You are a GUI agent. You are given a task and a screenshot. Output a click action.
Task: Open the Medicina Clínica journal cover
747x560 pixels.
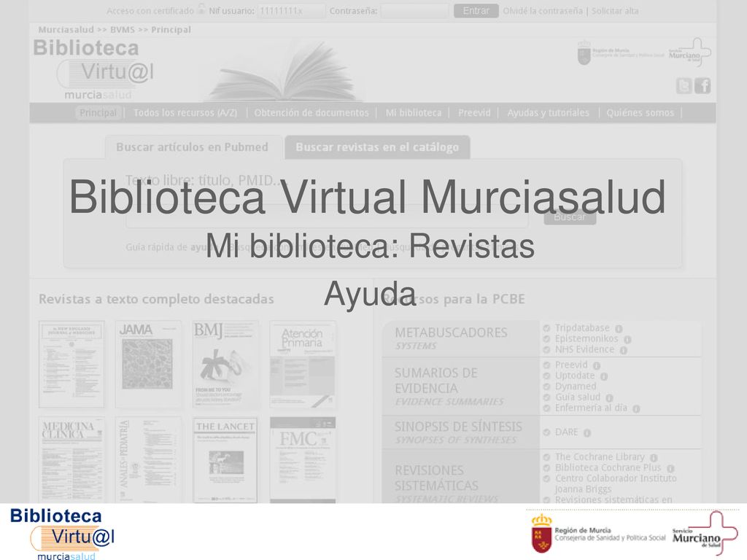pos(71,460)
